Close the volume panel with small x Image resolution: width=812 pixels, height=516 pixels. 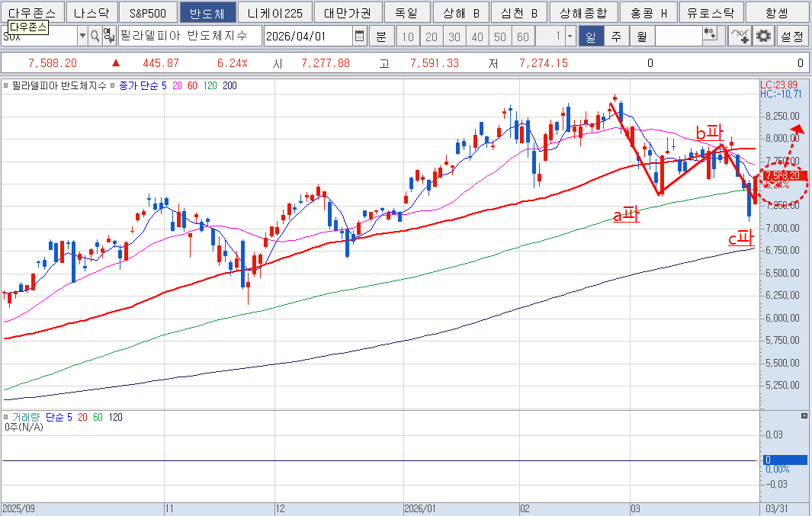[x=804, y=416]
